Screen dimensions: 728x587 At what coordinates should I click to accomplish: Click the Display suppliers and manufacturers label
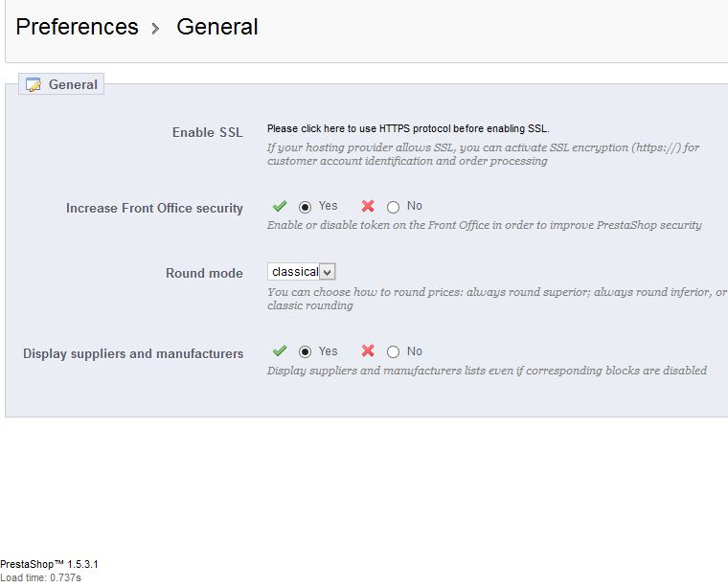[133, 353]
